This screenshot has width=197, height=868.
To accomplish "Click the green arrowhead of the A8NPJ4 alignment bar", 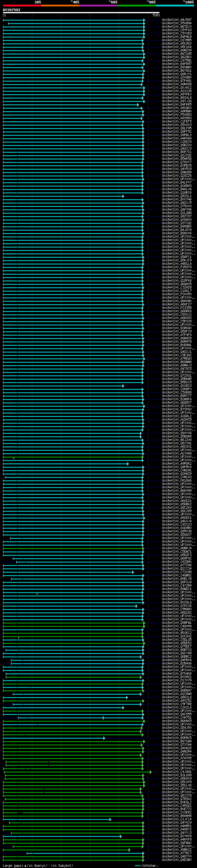I will click(143, 549).
